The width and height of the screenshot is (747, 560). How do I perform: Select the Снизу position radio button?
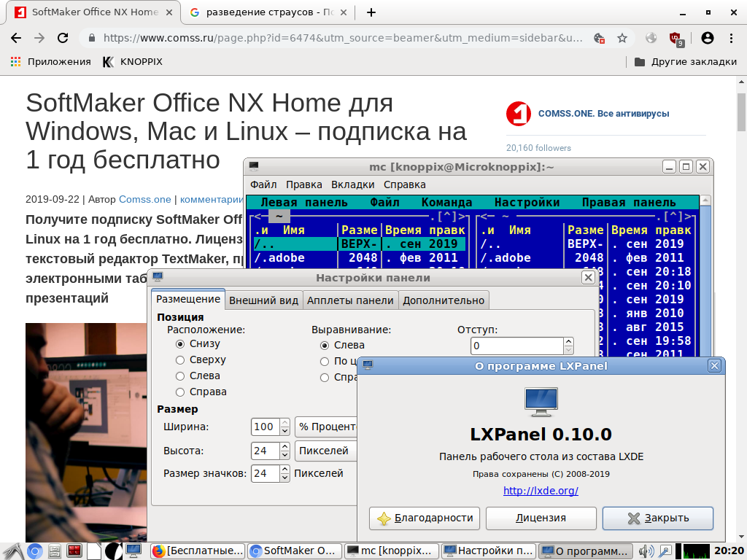point(180,344)
